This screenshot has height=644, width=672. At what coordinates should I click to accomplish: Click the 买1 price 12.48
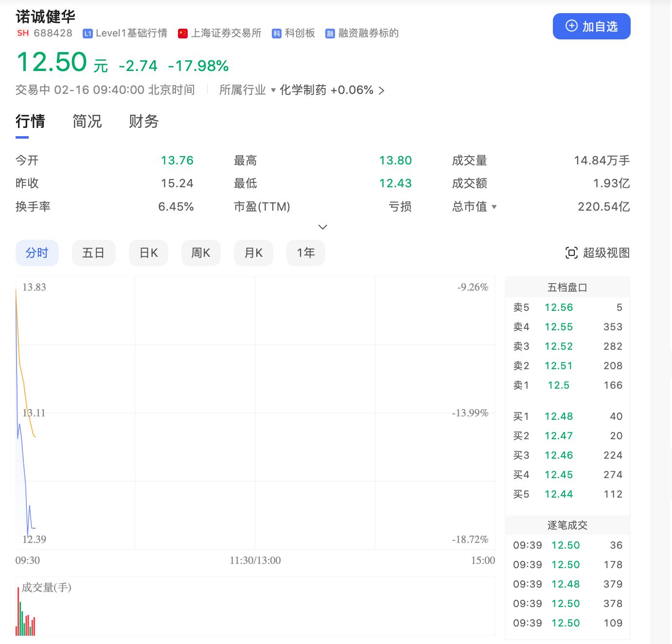click(x=559, y=416)
